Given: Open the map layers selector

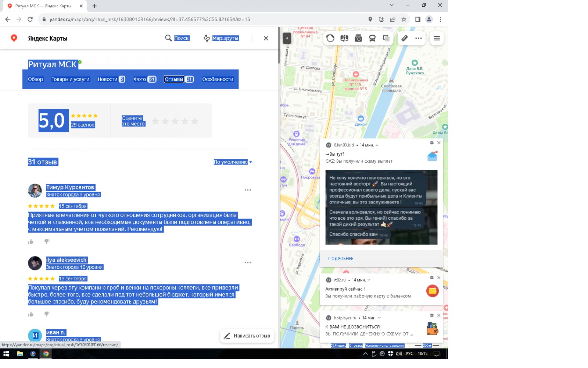Looking at the screenshot, I should (386, 38).
